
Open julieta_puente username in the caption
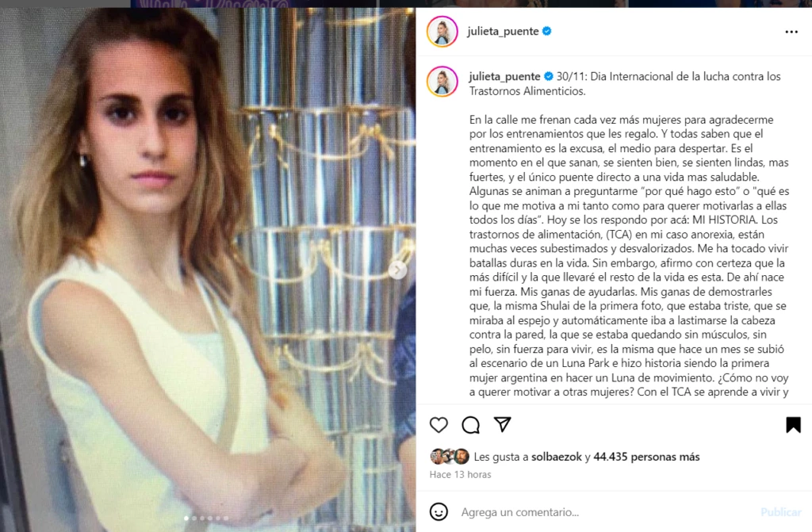504,77
